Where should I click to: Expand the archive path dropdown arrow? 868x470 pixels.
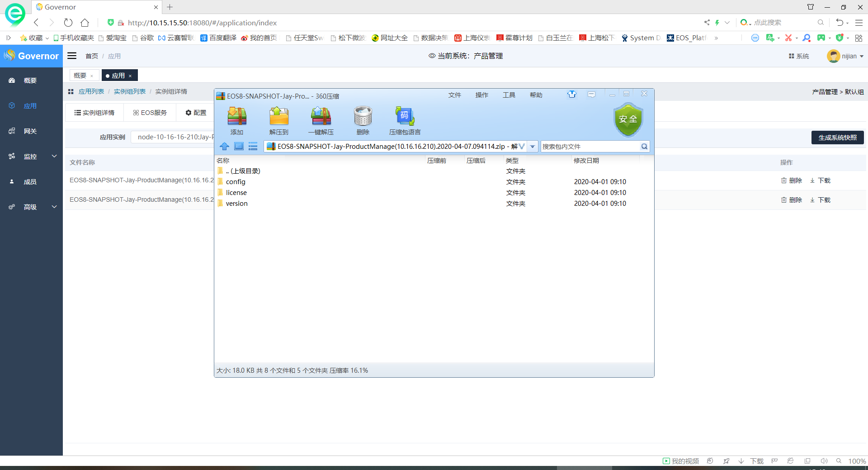[533, 146]
